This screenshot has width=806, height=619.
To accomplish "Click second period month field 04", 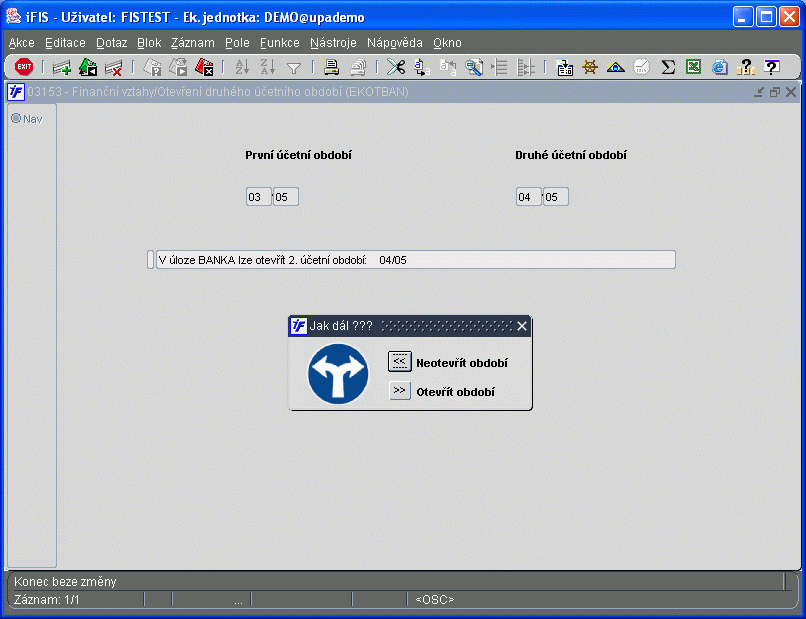I will click(x=528, y=197).
